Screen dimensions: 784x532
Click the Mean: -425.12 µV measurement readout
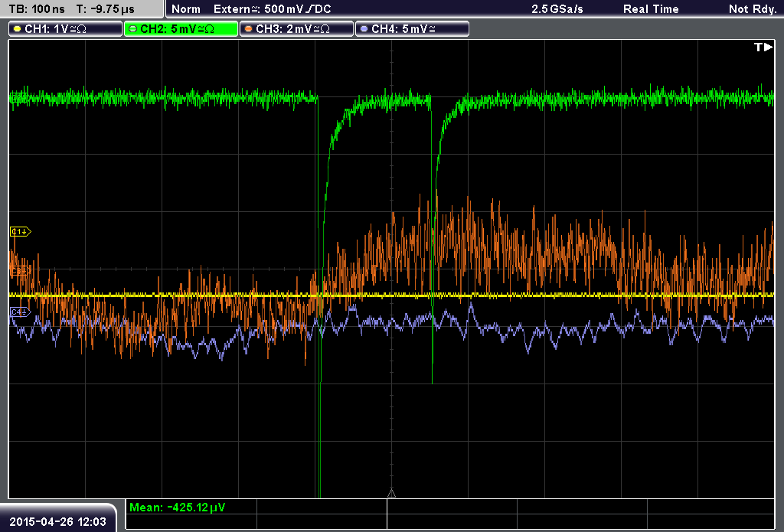click(x=178, y=508)
